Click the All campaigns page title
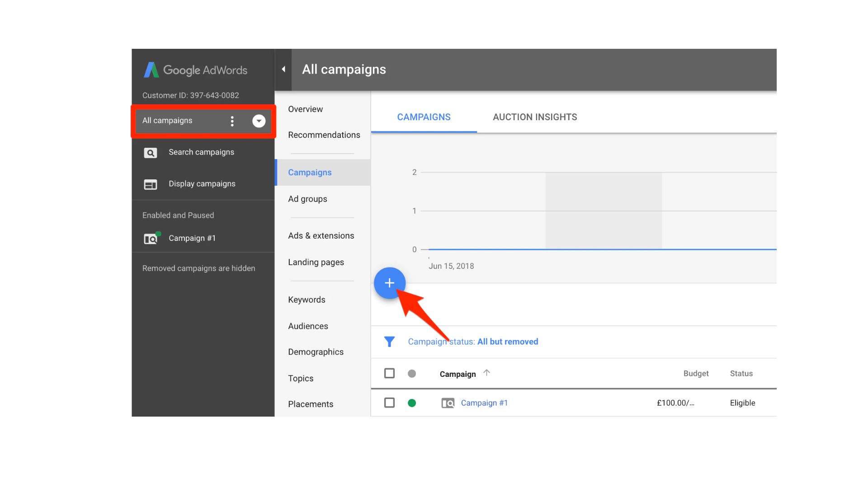The width and height of the screenshot is (868, 488). pos(344,69)
